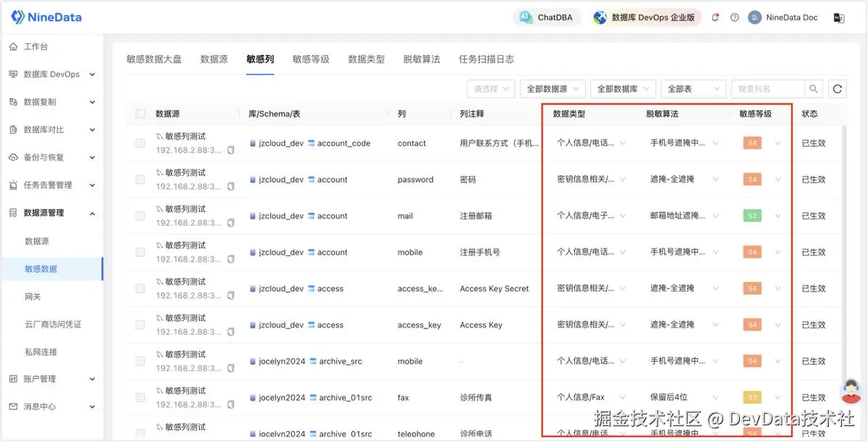Go to 工作台 in the sidebar

51,46
